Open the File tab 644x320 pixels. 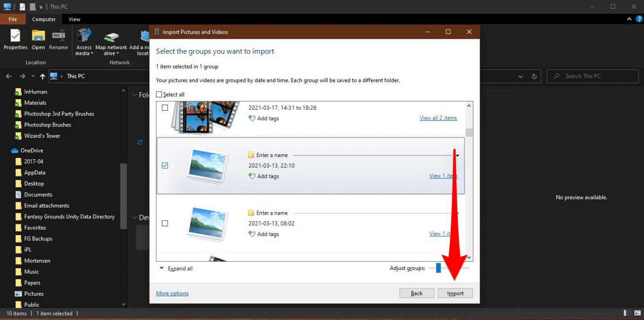point(13,19)
